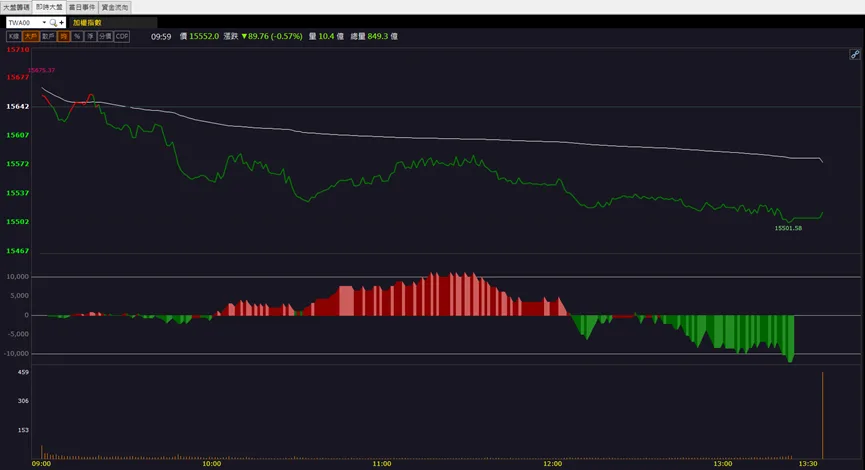Click the plus add-symbol icon
Screen dimensions: 865x470
point(62,23)
